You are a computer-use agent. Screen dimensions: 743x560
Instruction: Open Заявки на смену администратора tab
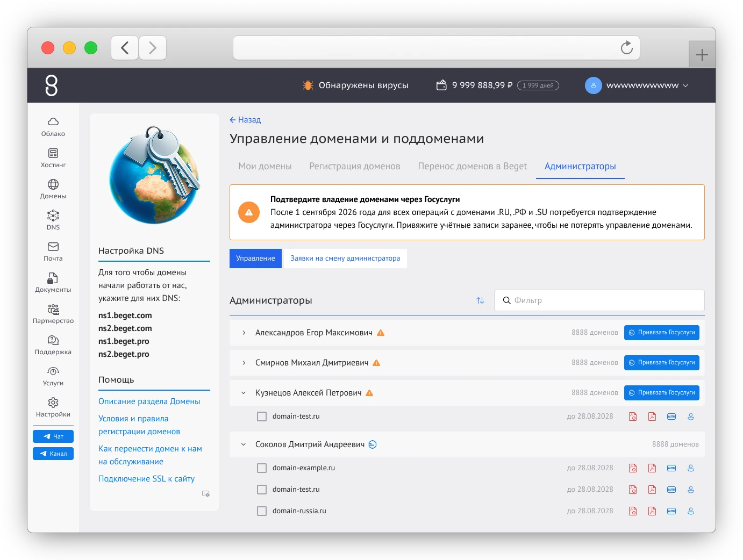point(345,259)
